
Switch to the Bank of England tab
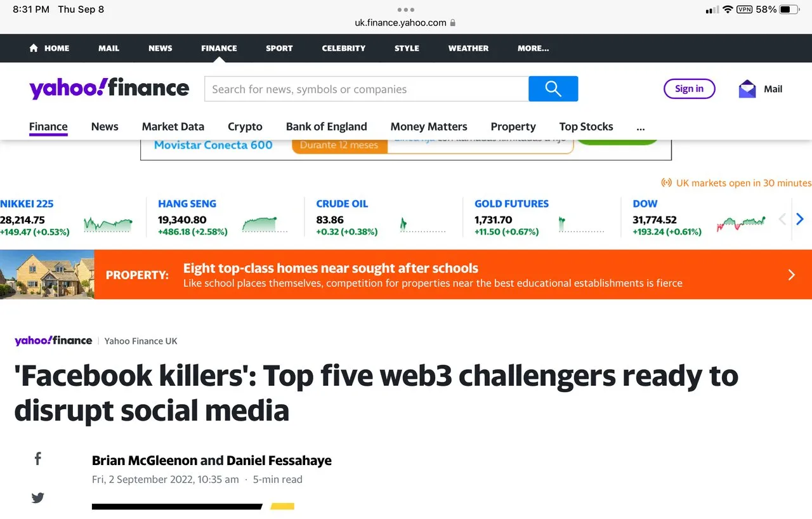tap(326, 126)
